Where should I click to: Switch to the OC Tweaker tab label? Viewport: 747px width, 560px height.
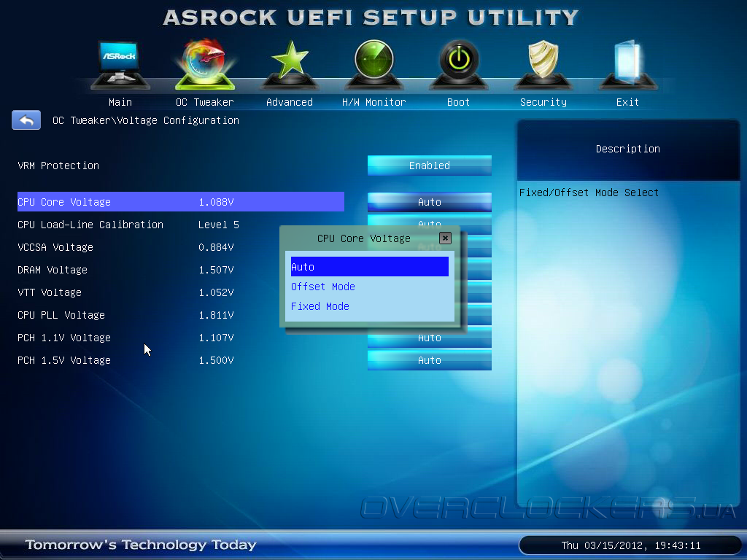click(x=205, y=102)
